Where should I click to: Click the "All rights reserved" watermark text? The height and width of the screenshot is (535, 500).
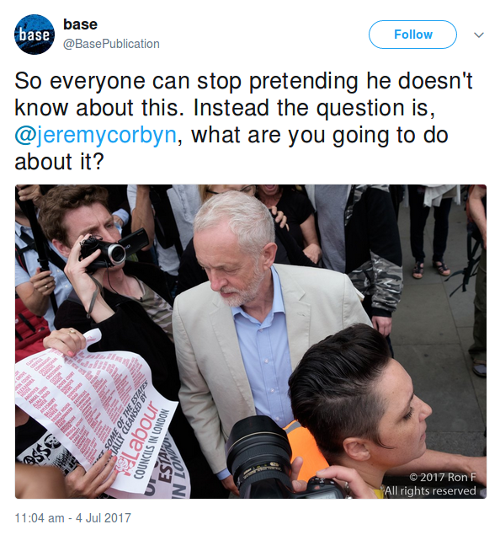430,491
